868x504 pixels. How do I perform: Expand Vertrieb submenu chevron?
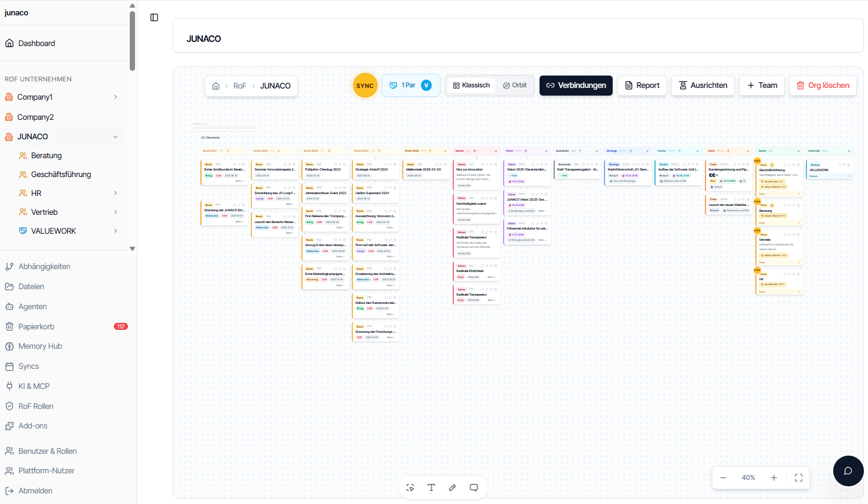tap(116, 212)
